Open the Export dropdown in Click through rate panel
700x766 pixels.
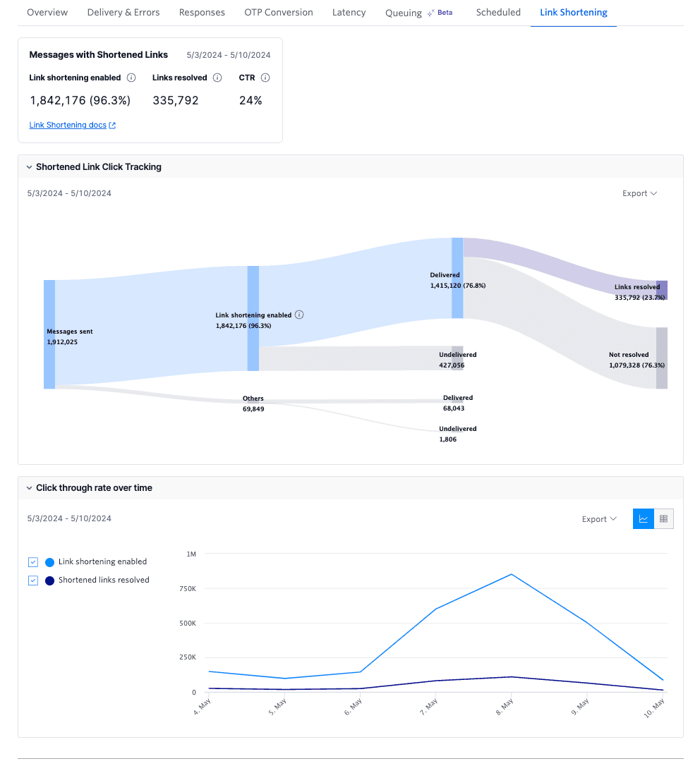pos(598,518)
